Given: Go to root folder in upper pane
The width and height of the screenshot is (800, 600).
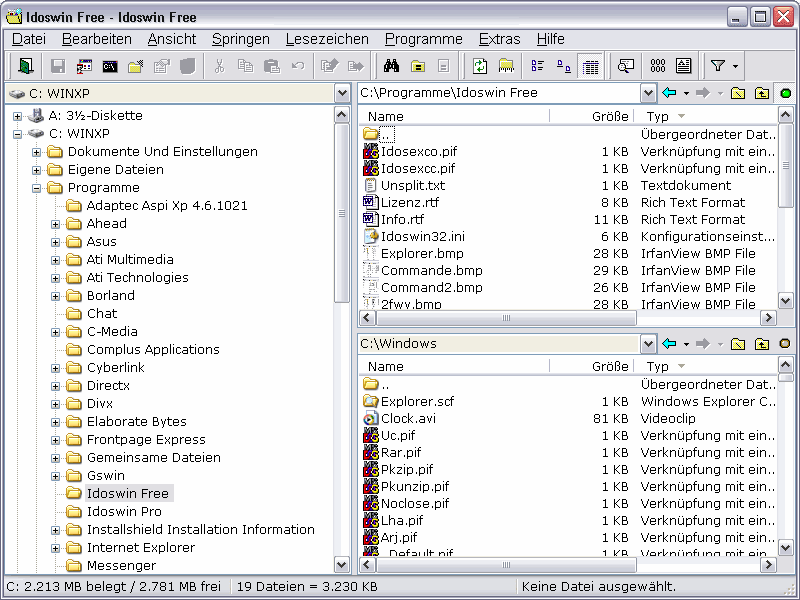Looking at the screenshot, I should (x=738, y=93).
